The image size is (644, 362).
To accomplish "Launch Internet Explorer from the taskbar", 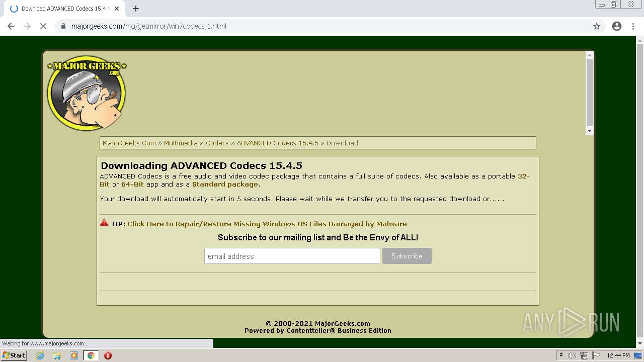I will tap(40, 355).
